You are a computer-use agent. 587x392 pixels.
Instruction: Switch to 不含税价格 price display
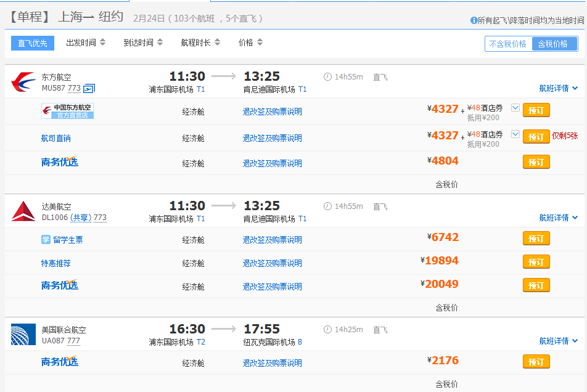click(508, 44)
